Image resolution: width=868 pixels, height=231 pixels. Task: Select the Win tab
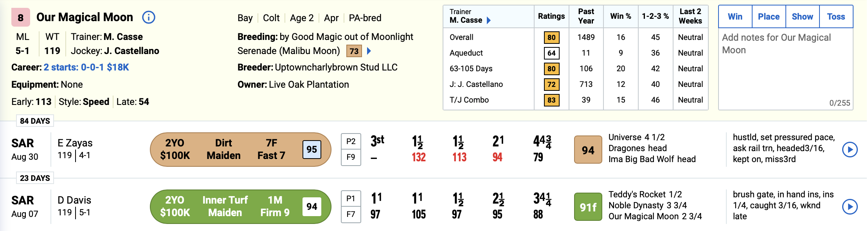[735, 17]
